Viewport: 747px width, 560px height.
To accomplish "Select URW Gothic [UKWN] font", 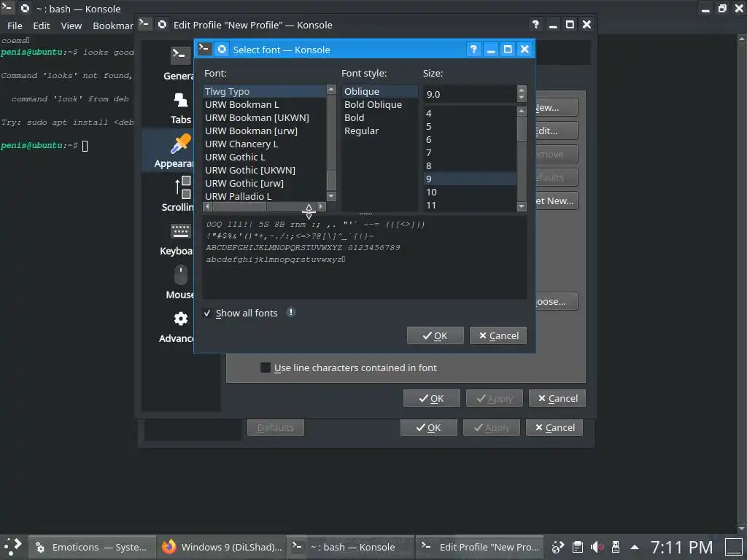I will (x=265, y=170).
